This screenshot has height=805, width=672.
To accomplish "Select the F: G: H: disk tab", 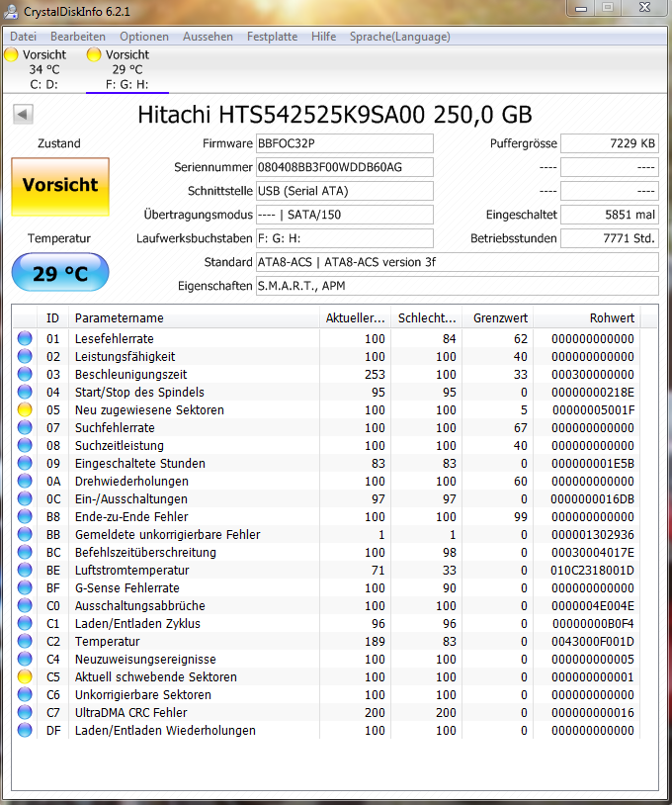I will (x=127, y=69).
